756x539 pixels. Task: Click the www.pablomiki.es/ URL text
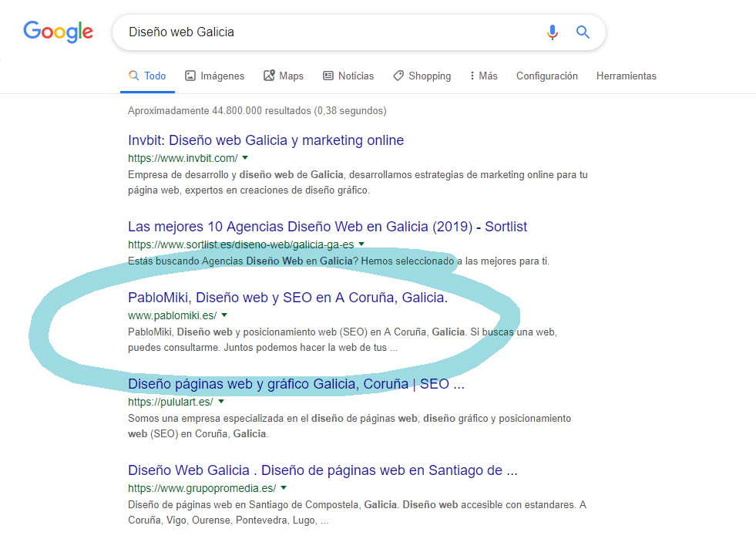tap(172, 315)
